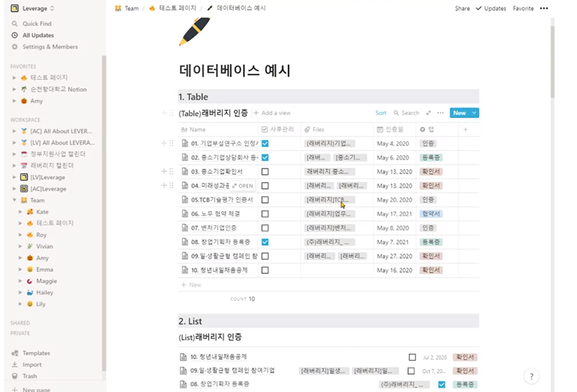This screenshot has width=577, height=392.
Task: Open the table's more options ellipsis menu
Action: [440, 113]
